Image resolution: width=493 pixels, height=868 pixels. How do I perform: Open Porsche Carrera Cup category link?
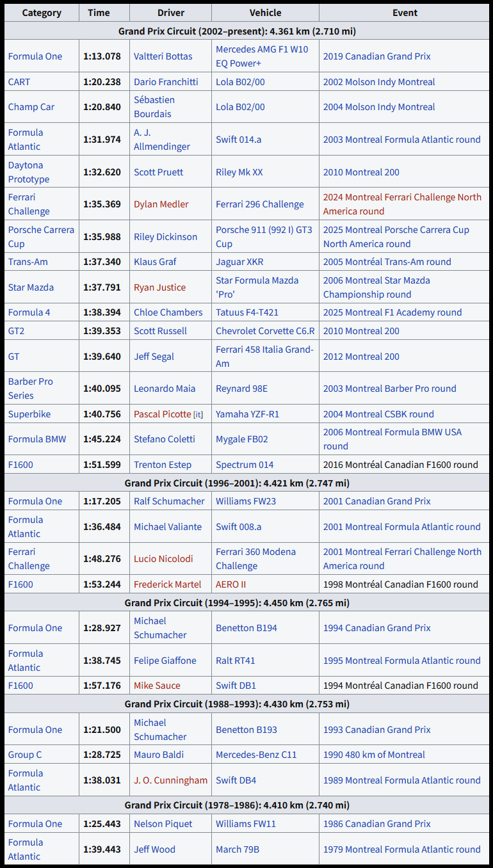[41, 237]
